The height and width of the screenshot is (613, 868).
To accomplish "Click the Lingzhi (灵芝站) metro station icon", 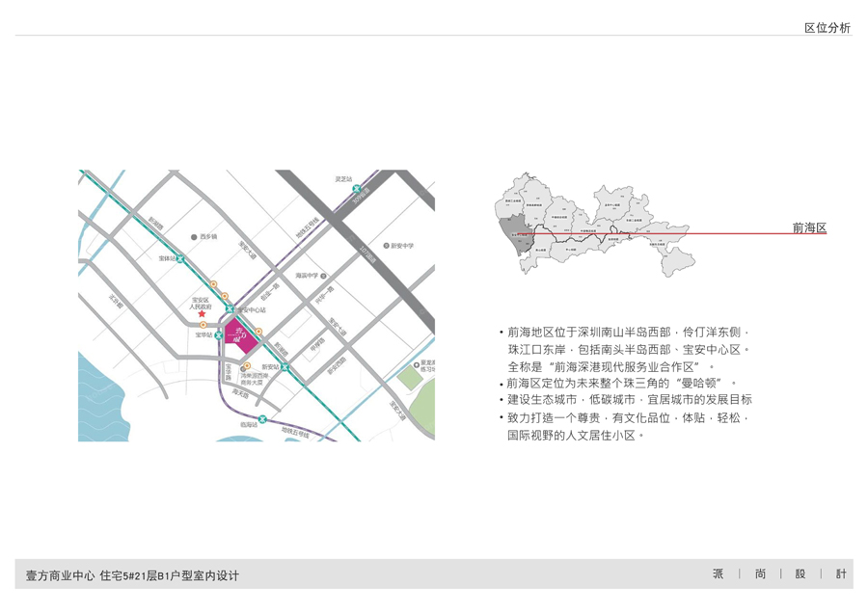I will tap(356, 189).
